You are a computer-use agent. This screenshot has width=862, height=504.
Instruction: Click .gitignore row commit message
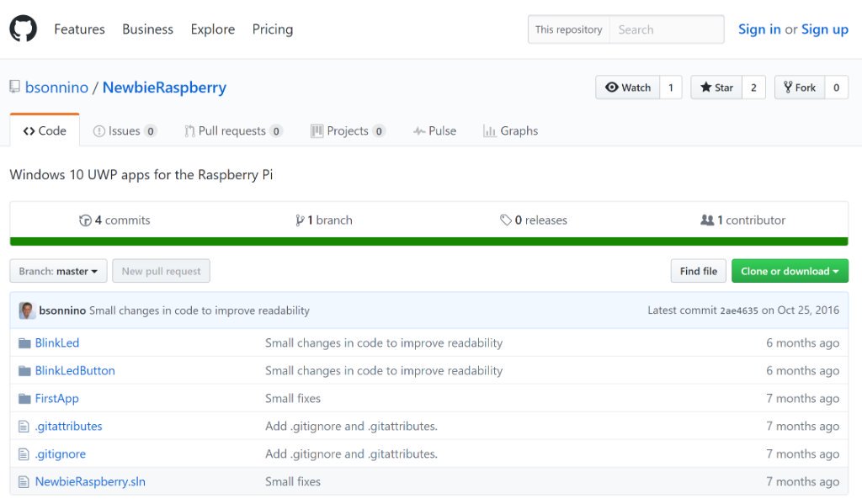pos(351,454)
